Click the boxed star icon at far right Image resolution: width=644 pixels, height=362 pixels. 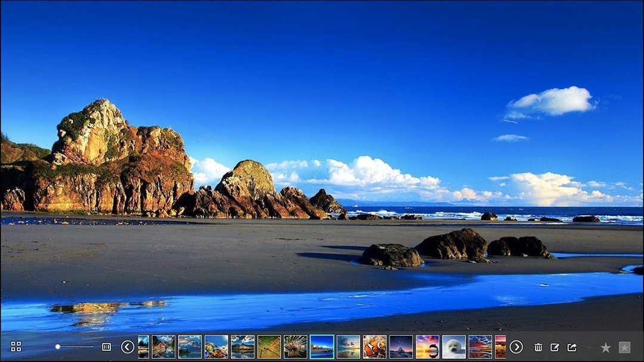pyautogui.click(x=624, y=347)
